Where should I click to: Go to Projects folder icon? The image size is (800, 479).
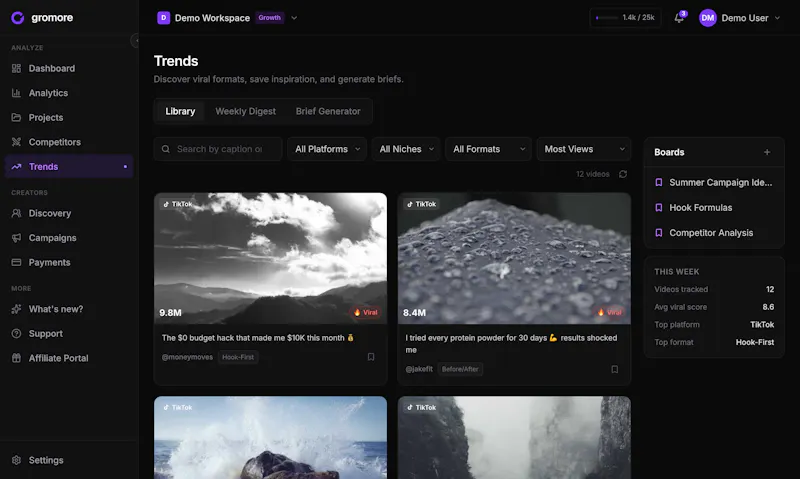point(16,117)
